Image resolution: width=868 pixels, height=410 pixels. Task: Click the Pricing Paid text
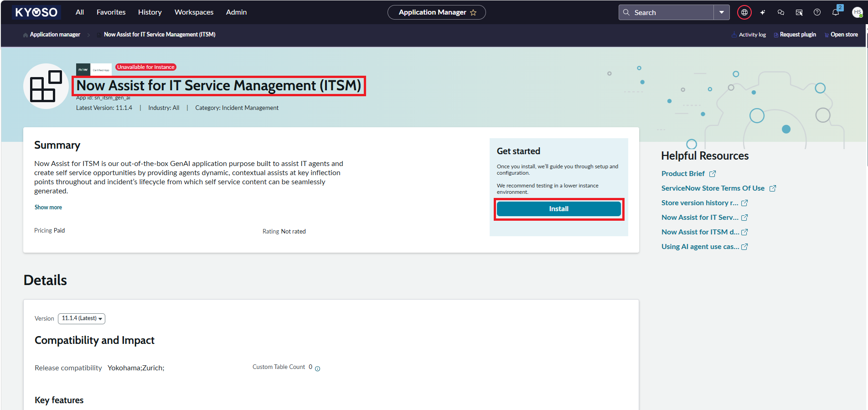coord(50,231)
